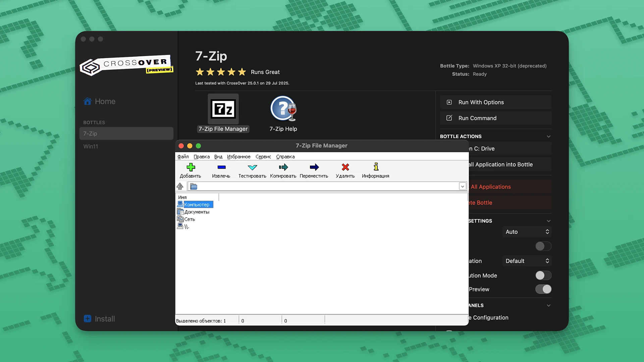Enable the Execution Mode toggle
Viewport: 644px width, 362px height.
coord(543,275)
